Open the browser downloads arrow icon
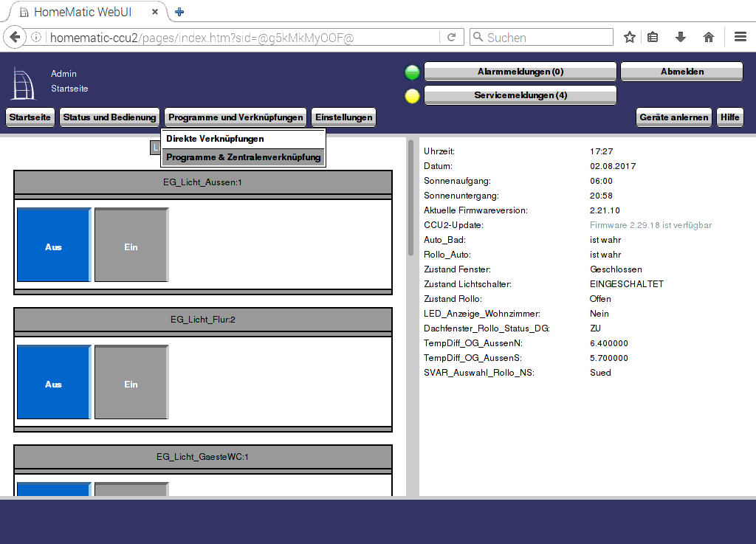The image size is (756, 544). coord(680,38)
